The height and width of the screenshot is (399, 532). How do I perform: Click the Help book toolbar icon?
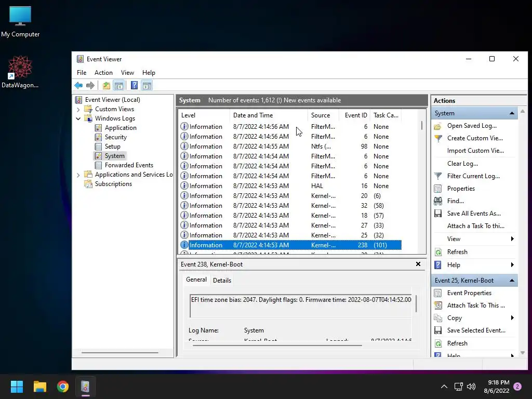point(135,86)
